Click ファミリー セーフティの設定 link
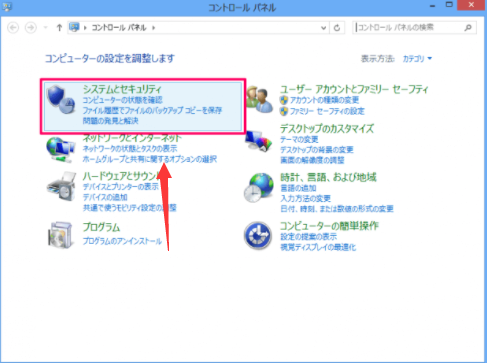 coord(327,111)
